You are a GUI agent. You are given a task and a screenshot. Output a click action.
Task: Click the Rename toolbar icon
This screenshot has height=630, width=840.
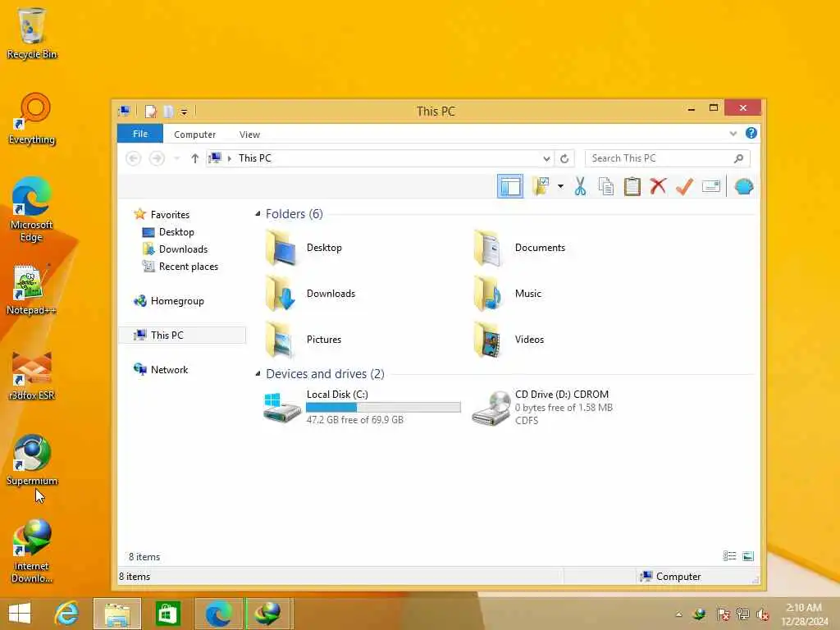click(711, 186)
